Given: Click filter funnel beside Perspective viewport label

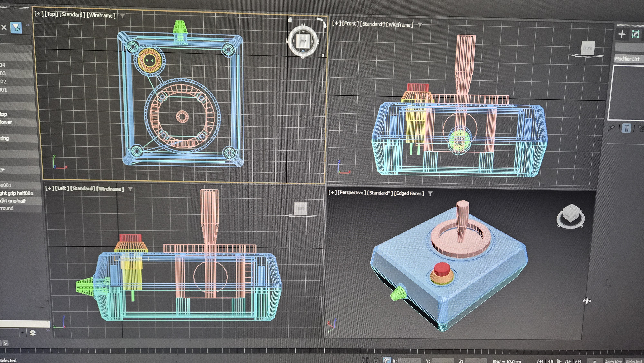Looking at the screenshot, I should [430, 194].
